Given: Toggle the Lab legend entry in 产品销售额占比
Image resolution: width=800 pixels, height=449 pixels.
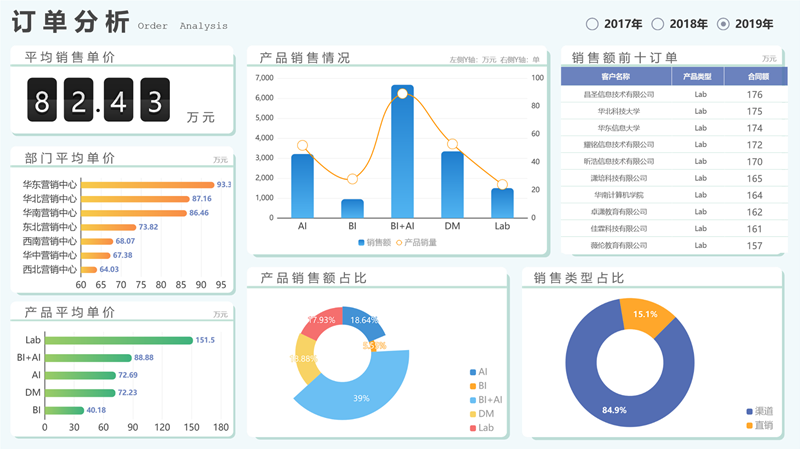Looking at the screenshot, I should pos(473,428).
